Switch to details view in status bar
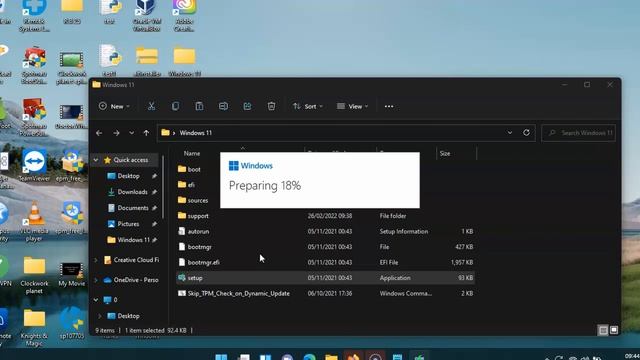This screenshot has width=640, height=360. click(x=603, y=330)
